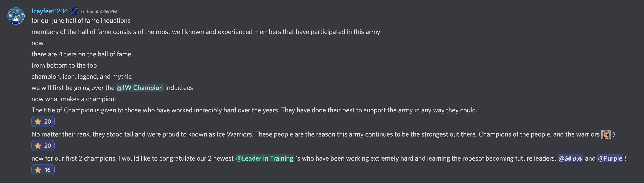The image size is (644, 183).
Task: Click the custom emoji after 'the warriors'
Action: pyautogui.click(x=605, y=134)
